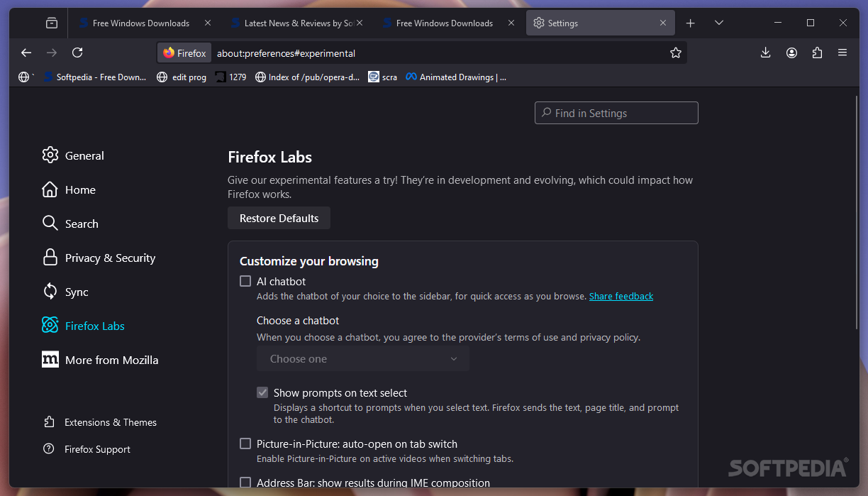Open the hamburger application menu
This screenshot has width=868, height=496.
pos(842,53)
